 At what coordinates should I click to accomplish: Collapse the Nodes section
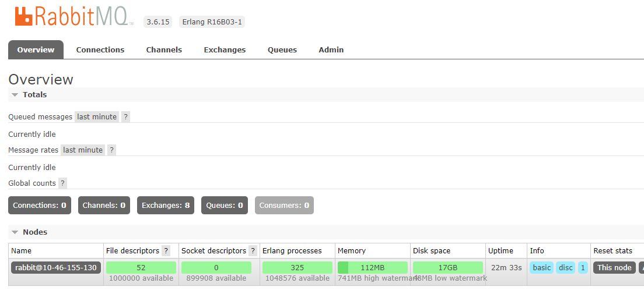tap(30, 232)
